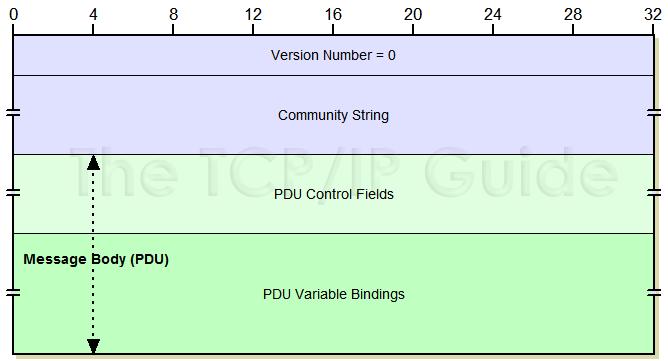
Task: Select the PDU Variable Bindings label
Action: (x=334, y=294)
